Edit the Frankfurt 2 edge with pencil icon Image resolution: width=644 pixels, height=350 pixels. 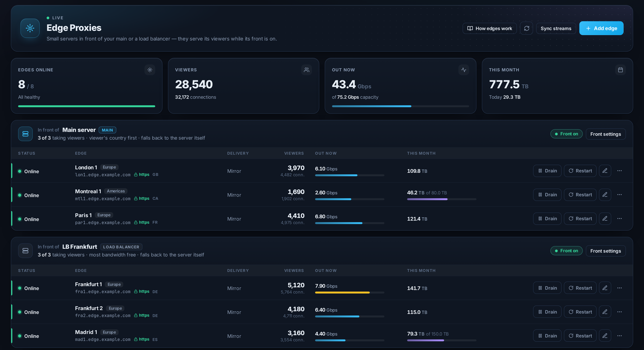(605, 312)
